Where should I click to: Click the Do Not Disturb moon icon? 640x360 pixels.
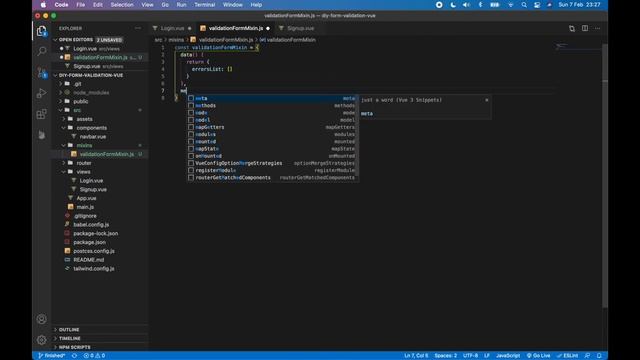[x=453, y=5]
